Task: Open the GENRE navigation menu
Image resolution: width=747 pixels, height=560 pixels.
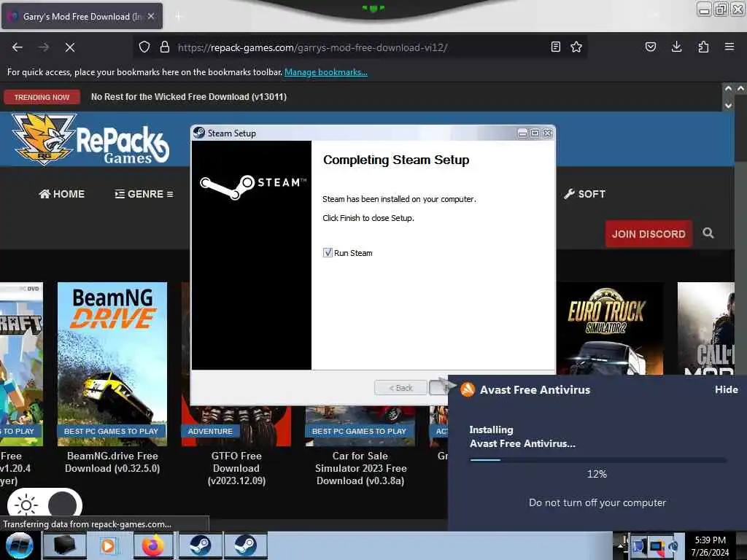Action: [x=144, y=194]
